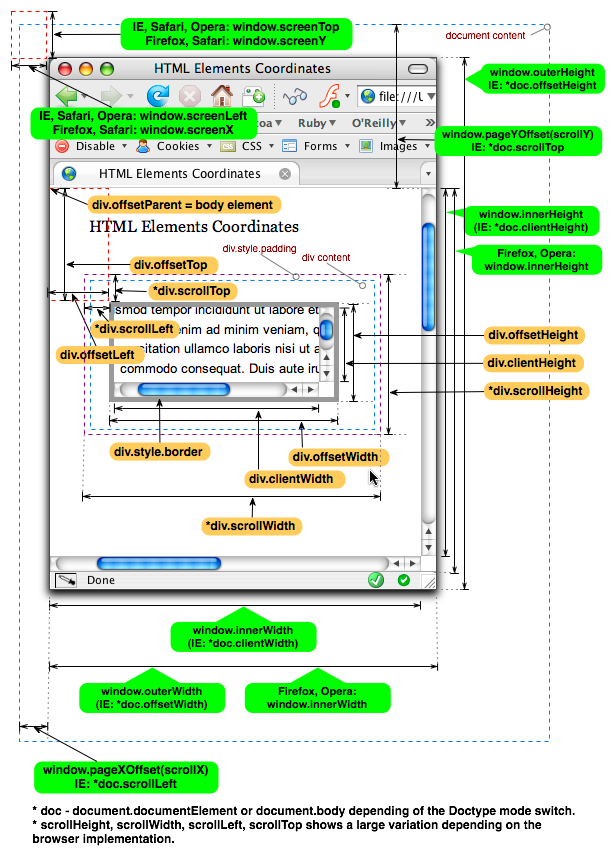Click the Forward navigation arrow
The width and height of the screenshot is (615, 856).
pos(110,96)
